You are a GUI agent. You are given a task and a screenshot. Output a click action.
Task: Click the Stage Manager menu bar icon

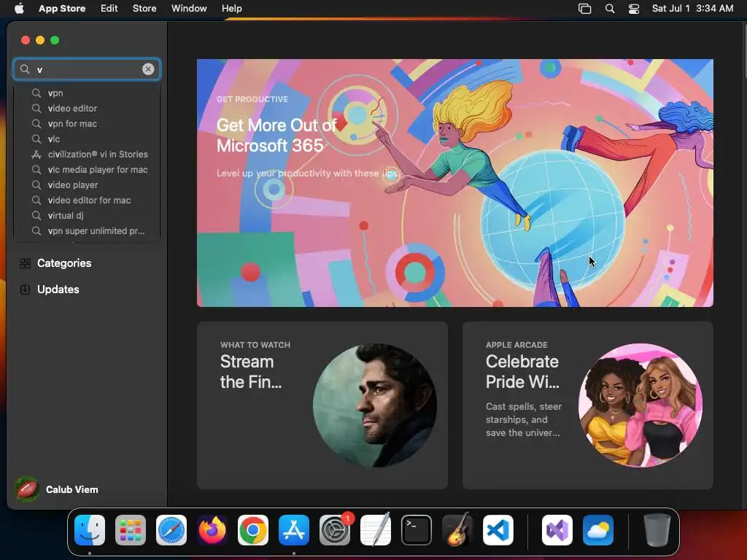click(x=584, y=9)
